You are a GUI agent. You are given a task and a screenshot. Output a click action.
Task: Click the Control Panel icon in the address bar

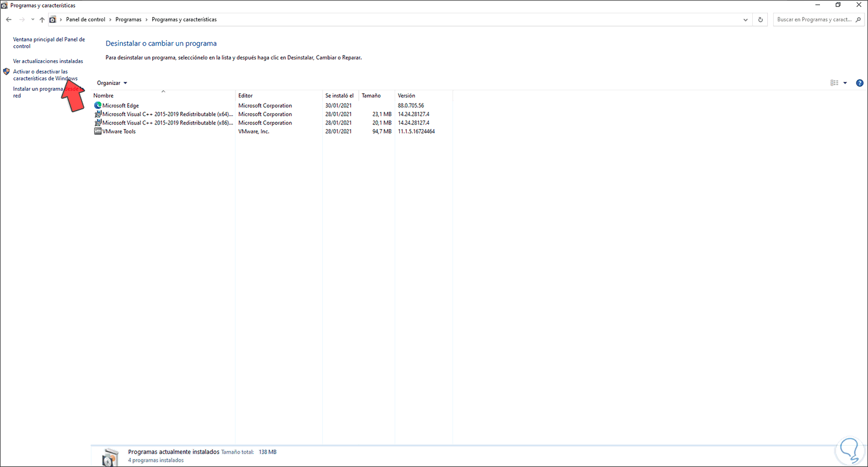(53, 20)
